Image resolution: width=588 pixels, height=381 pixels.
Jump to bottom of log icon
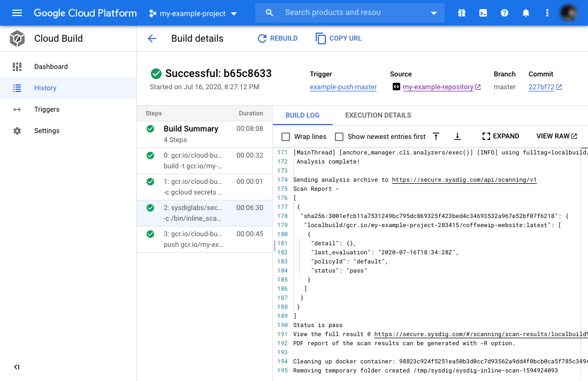coord(457,136)
